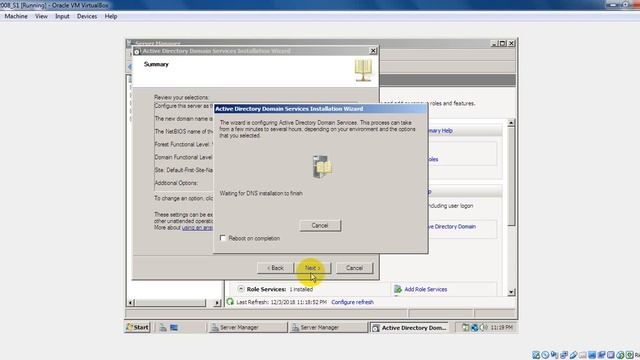Click the first tray icon in guest taskbar

click(465, 327)
